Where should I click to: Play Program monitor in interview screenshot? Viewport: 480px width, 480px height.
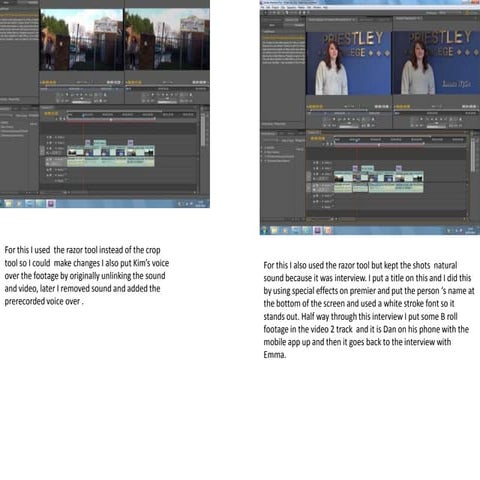[x=436, y=119]
